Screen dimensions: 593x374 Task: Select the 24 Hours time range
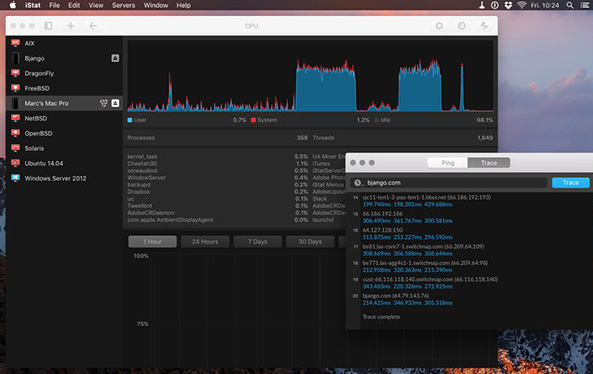point(205,242)
